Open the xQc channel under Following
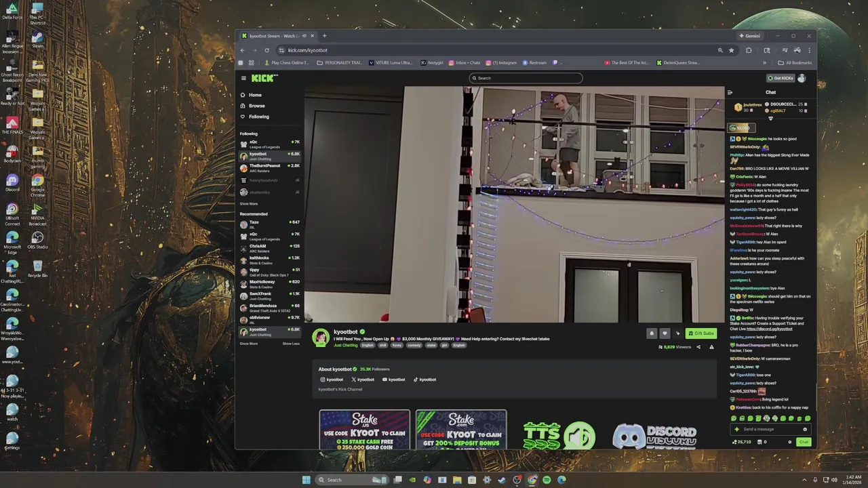Screen dimensions: 868x488 pyautogui.click(x=269, y=144)
